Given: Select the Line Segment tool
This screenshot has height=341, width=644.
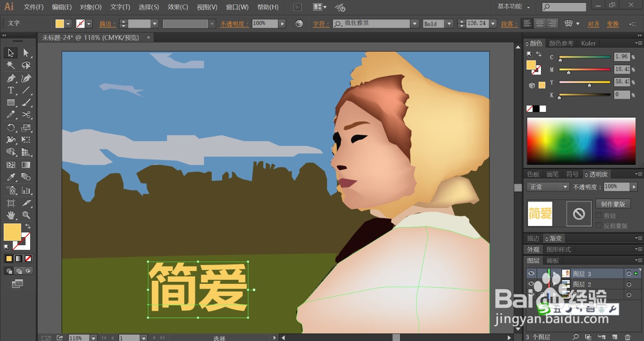Looking at the screenshot, I should pos(26,90).
